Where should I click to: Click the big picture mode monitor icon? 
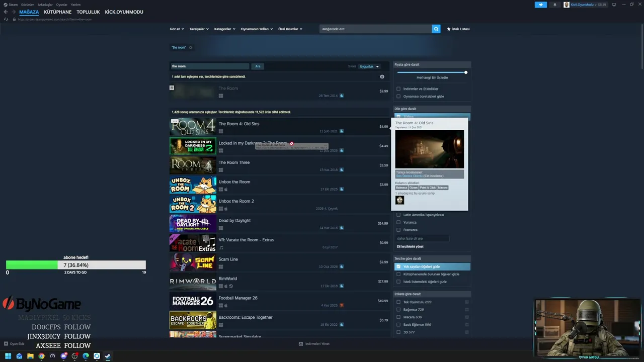[614, 5]
